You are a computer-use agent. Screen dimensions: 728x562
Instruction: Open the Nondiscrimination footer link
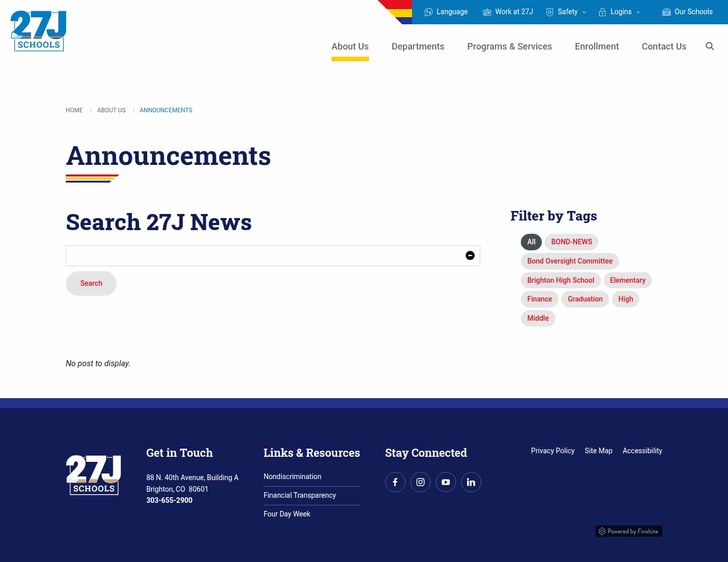pyautogui.click(x=292, y=477)
